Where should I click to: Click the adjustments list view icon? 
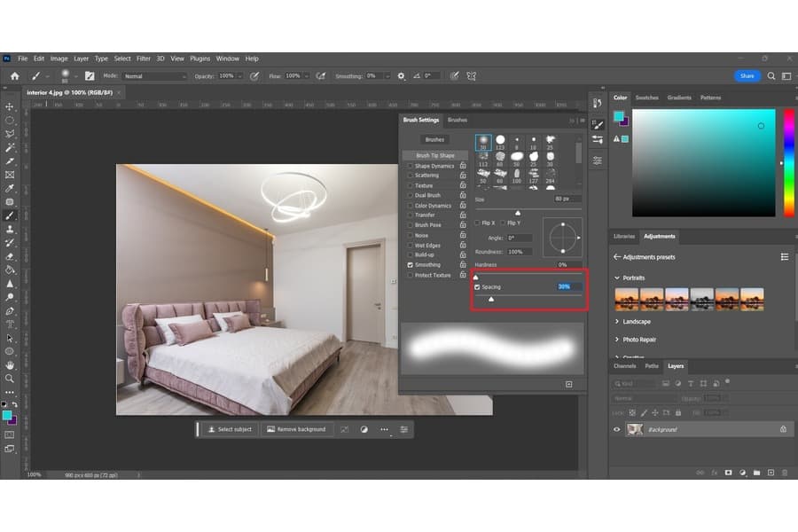pyautogui.click(x=785, y=257)
